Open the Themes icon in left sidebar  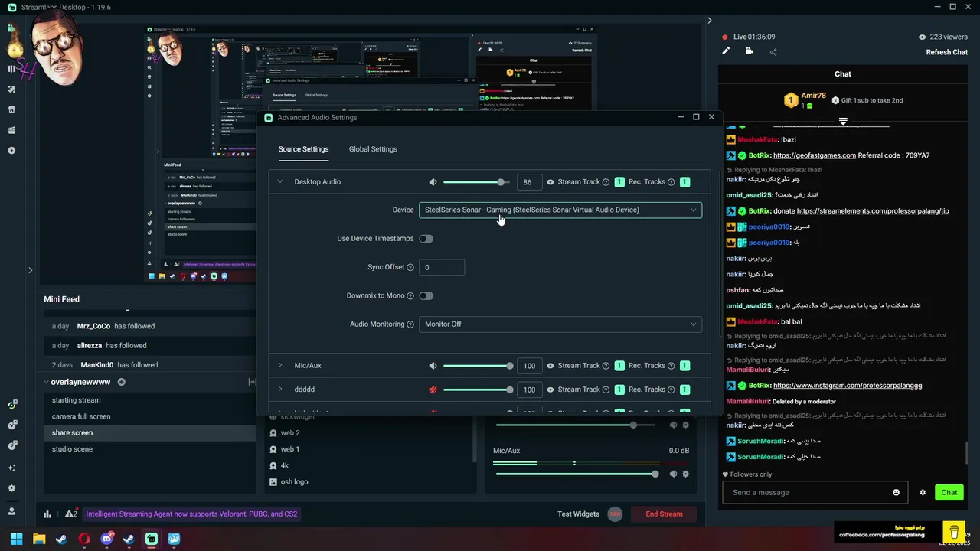pos(11,89)
